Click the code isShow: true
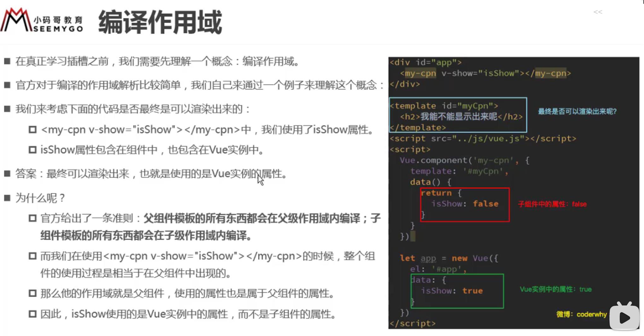Image resolution: width=644 pixels, height=336 pixels. [x=452, y=291]
